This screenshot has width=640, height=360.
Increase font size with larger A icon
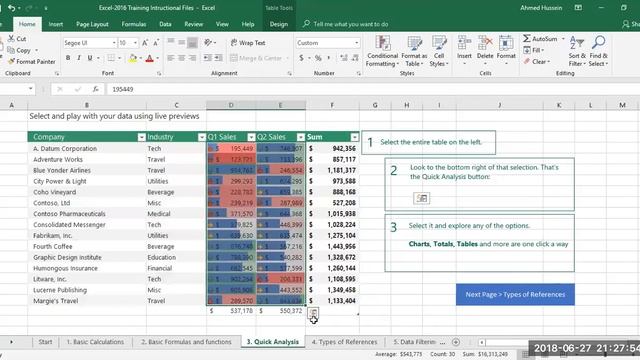click(x=145, y=43)
